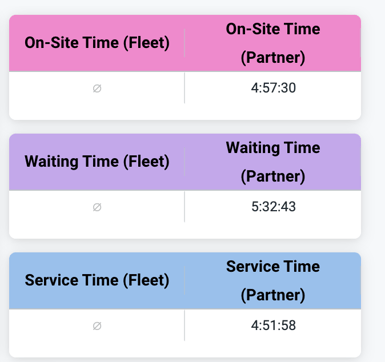Click the 4:51:58 service time value
385x362 pixels.
[x=273, y=325]
